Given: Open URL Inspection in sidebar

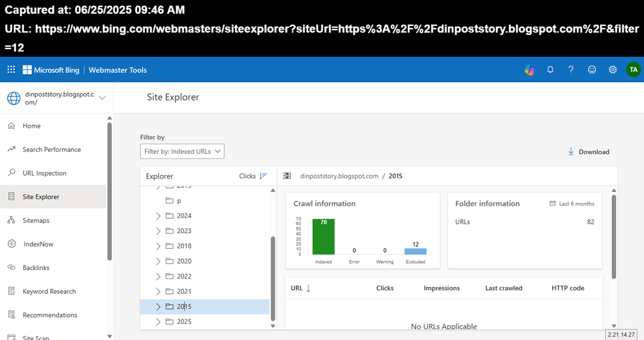Looking at the screenshot, I should (53, 173).
